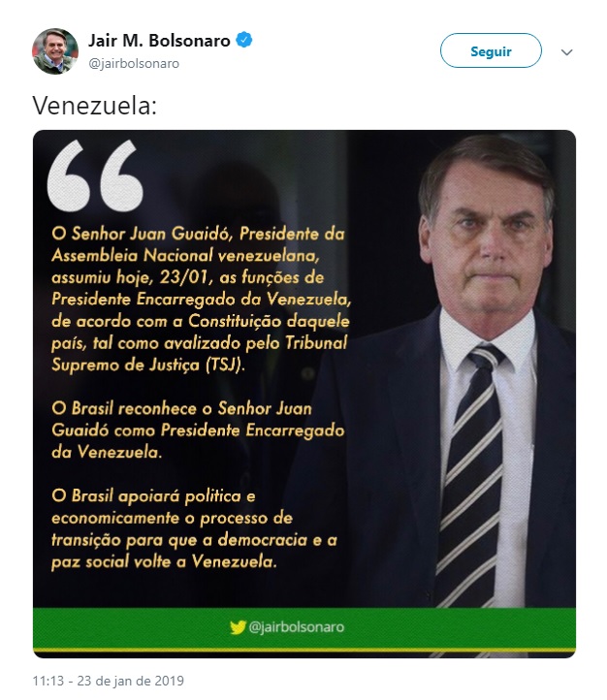Click the blue verified badge
This screenshot has width=607, height=700.
click(247, 41)
